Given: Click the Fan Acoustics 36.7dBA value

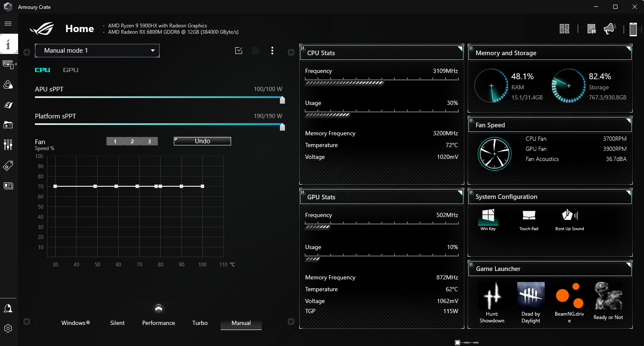Looking at the screenshot, I should tap(616, 159).
